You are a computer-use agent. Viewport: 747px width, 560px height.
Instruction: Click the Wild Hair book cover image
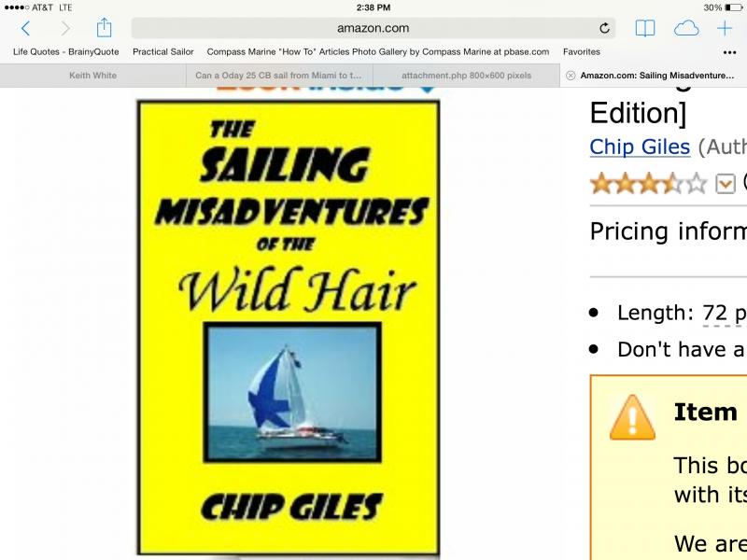click(x=289, y=328)
